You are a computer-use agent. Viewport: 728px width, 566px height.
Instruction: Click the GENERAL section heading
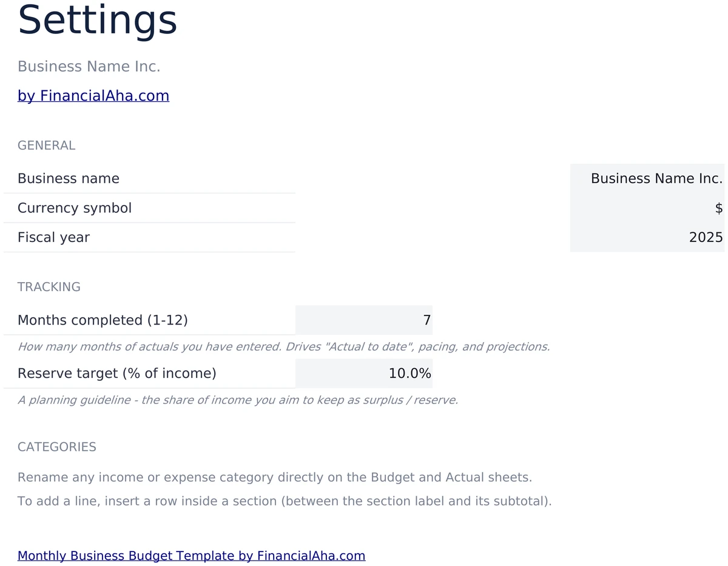[47, 146]
